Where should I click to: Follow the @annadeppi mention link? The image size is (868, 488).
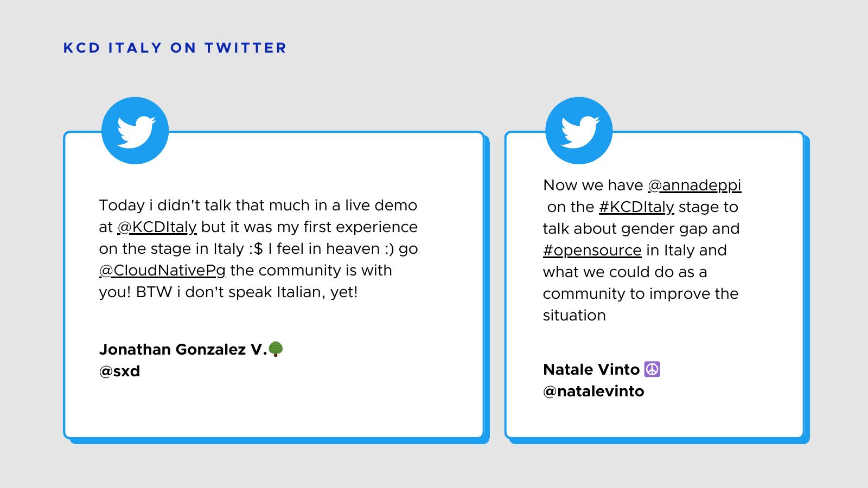694,185
